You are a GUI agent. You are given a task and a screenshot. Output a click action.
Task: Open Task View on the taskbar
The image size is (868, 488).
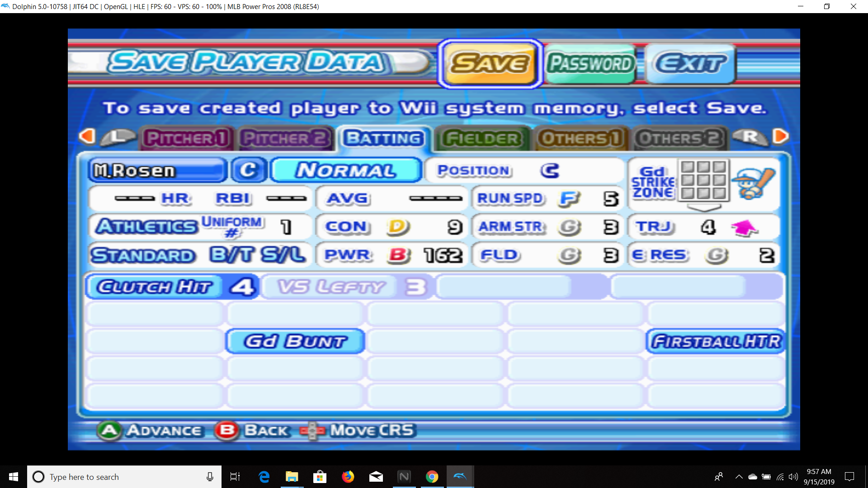click(235, 477)
